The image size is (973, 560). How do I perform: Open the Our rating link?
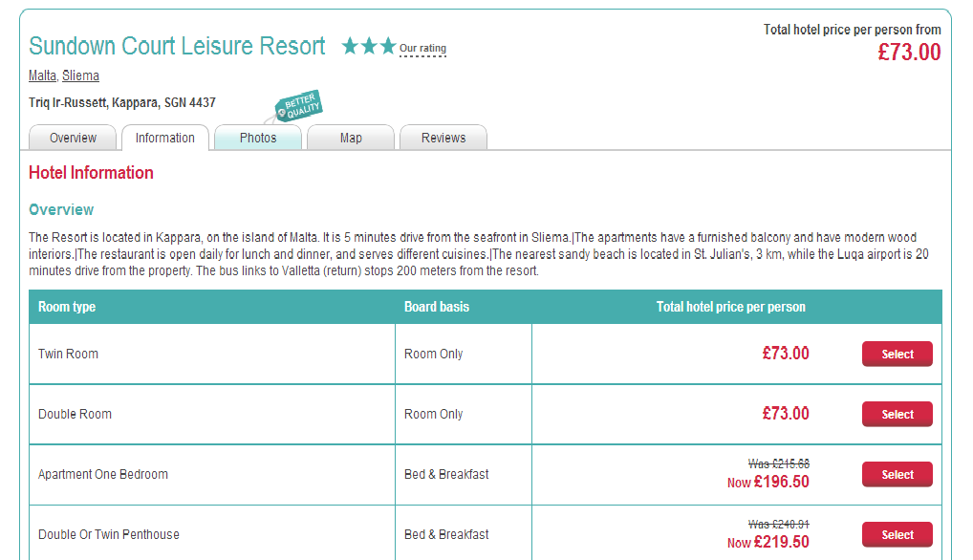coord(422,49)
